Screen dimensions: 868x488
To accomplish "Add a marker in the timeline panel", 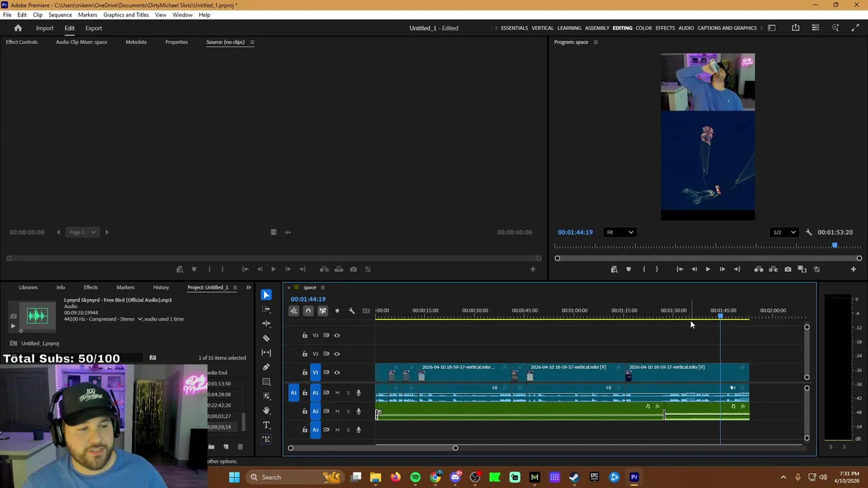I will [x=337, y=311].
